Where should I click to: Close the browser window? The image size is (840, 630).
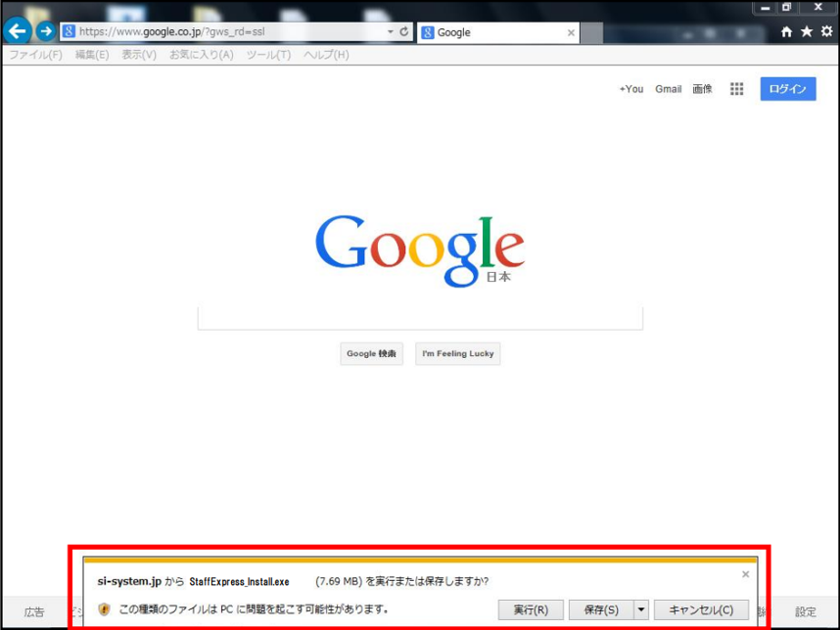click(x=818, y=7)
